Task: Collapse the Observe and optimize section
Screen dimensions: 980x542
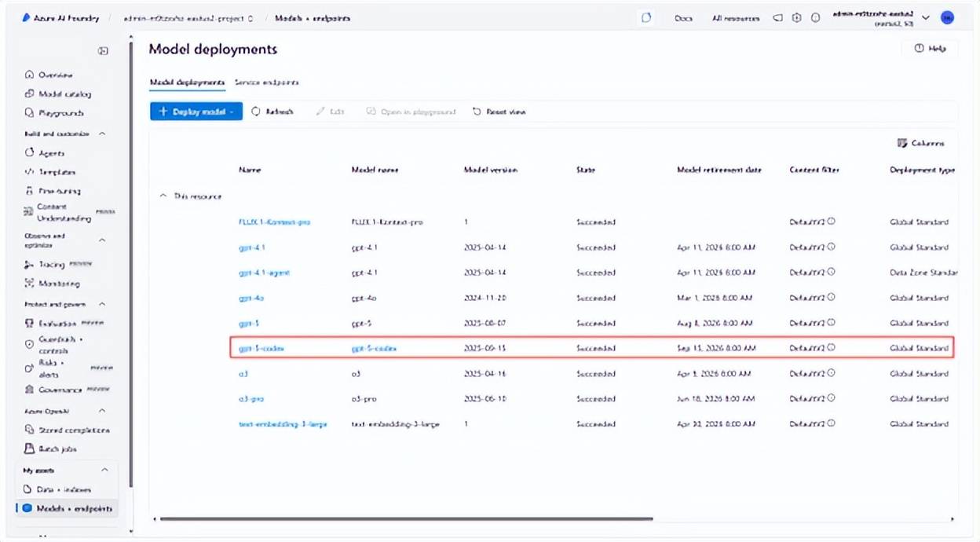Action: [x=102, y=240]
